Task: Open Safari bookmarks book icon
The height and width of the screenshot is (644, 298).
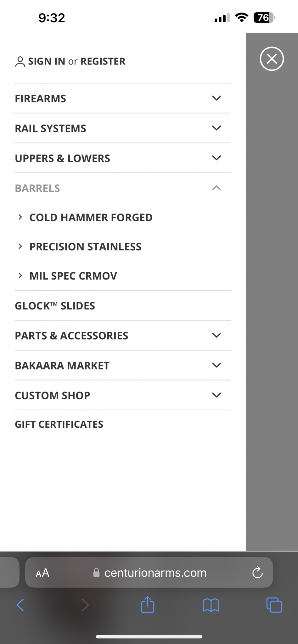Action: pyautogui.click(x=211, y=605)
